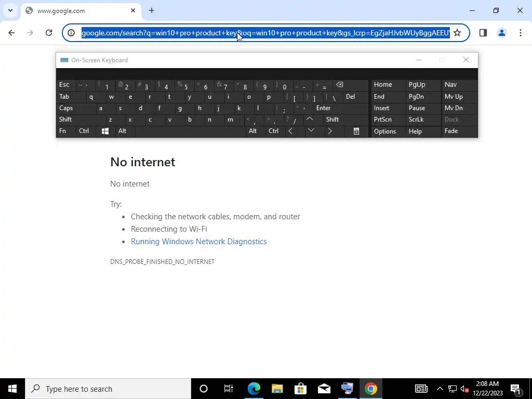Open the Chrome profile avatar

pos(501,33)
